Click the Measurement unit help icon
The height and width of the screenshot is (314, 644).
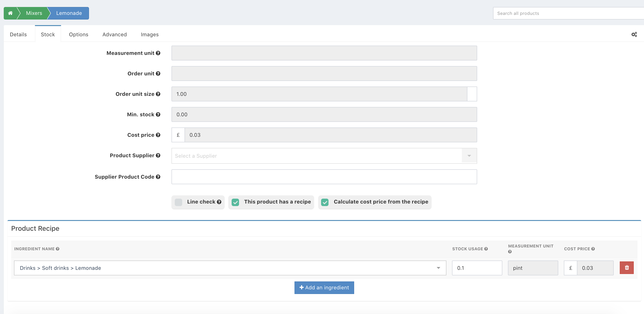(158, 53)
